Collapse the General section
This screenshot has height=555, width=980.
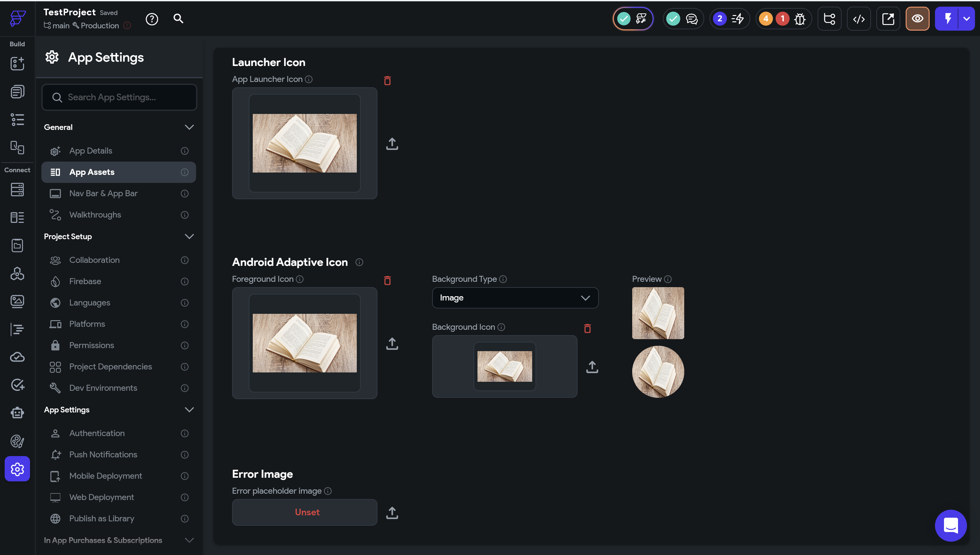tap(189, 127)
